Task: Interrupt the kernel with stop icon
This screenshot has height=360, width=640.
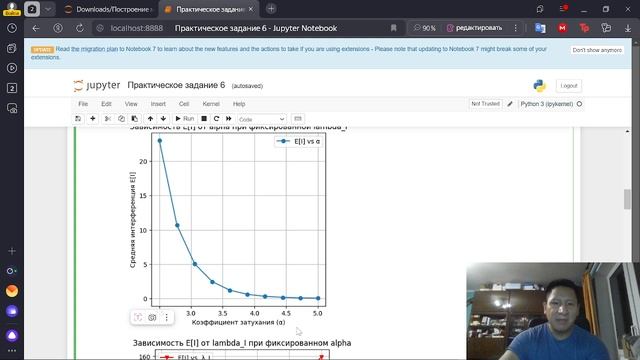Action: point(204,119)
